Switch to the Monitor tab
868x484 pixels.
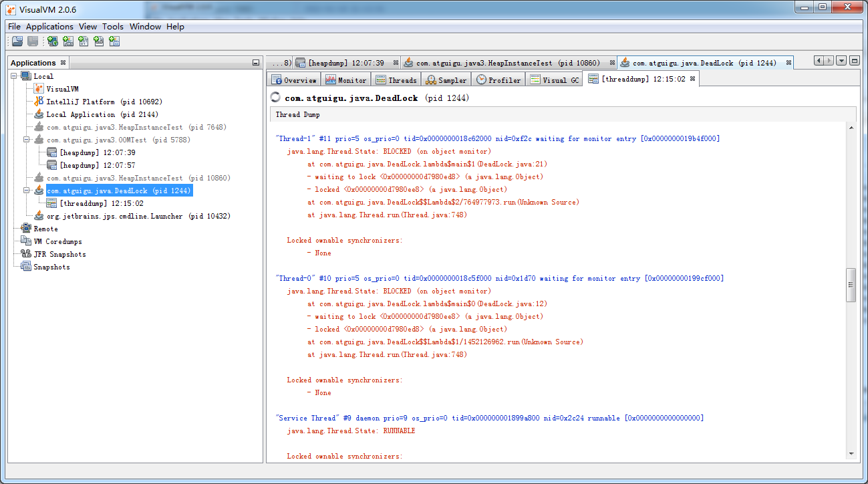pos(346,80)
